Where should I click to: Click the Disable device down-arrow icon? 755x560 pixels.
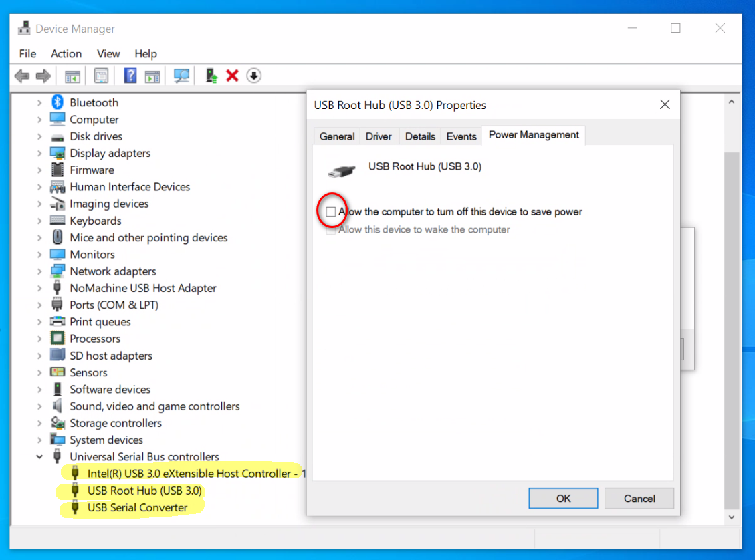coord(253,76)
